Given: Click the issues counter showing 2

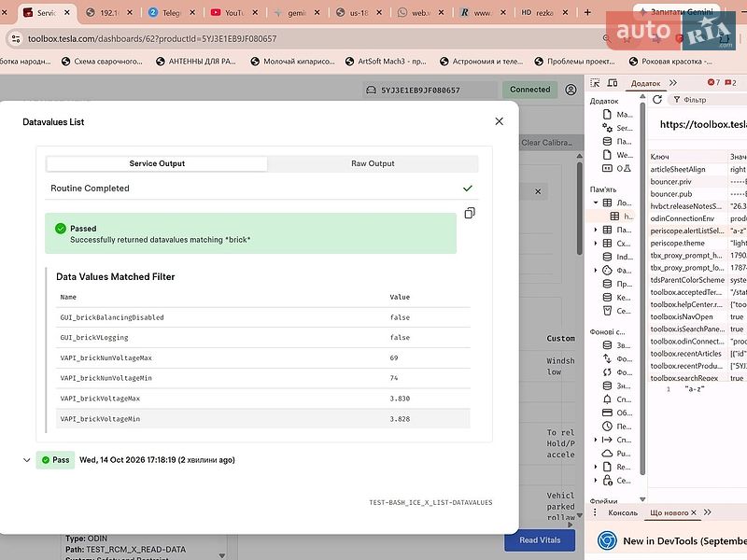Looking at the screenshot, I should pyautogui.click(x=730, y=83).
